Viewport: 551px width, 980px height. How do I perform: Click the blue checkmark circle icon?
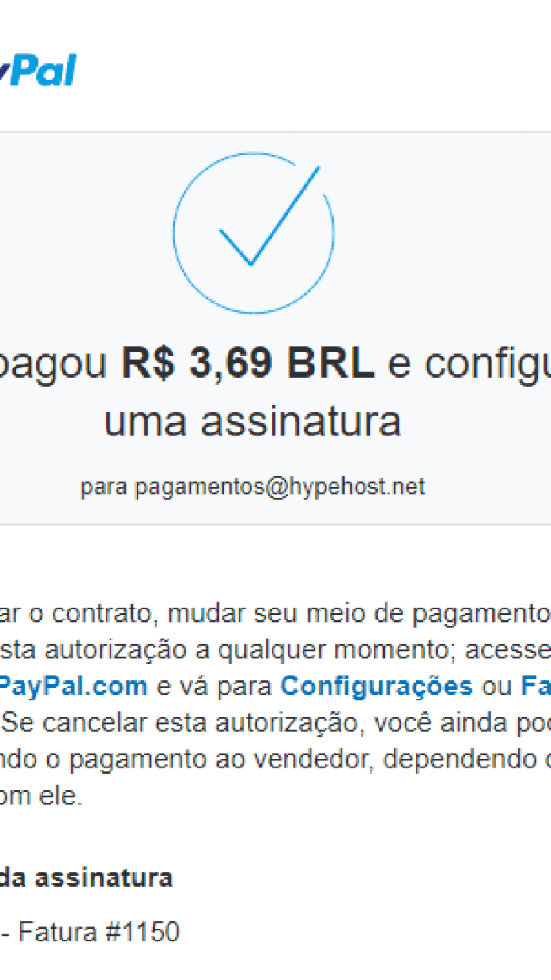point(253,233)
